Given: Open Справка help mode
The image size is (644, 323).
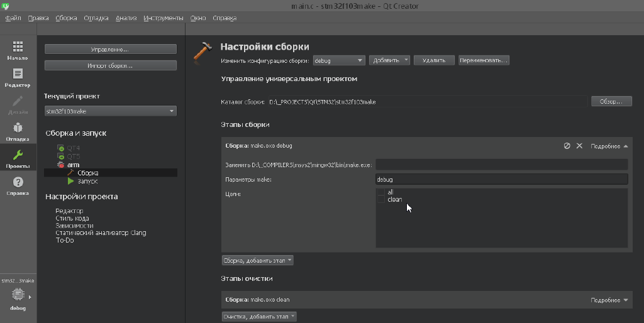Looking at the screenshot, I should tap(18, 185).
